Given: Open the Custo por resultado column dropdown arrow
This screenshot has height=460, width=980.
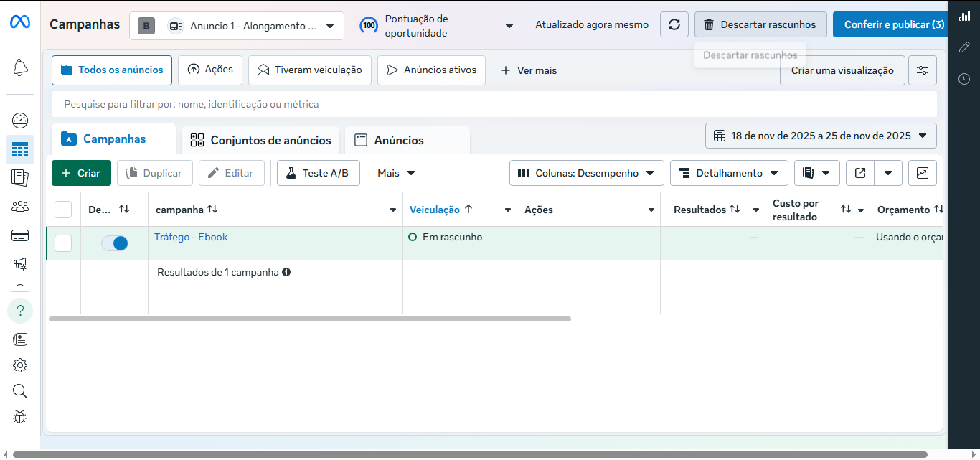Looking at the screenshot, I should [x=861, y=210].
